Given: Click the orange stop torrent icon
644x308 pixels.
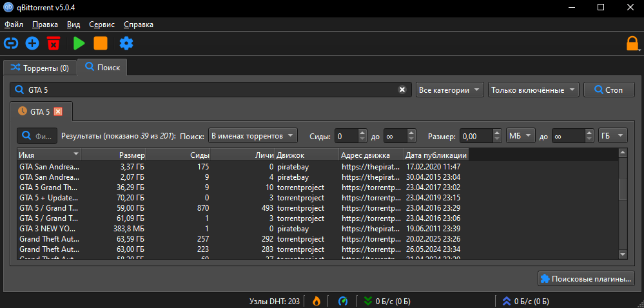Looking at the screenshot, I should tap(100, 43).
